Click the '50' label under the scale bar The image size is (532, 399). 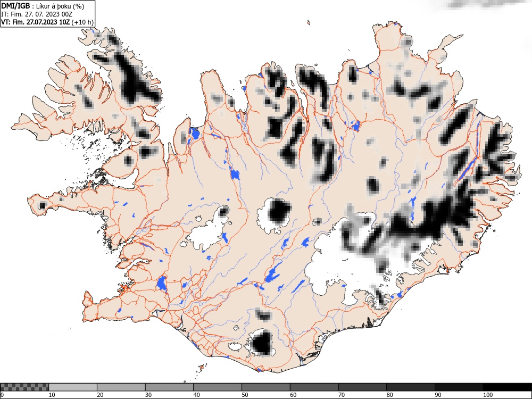(245, 395)
